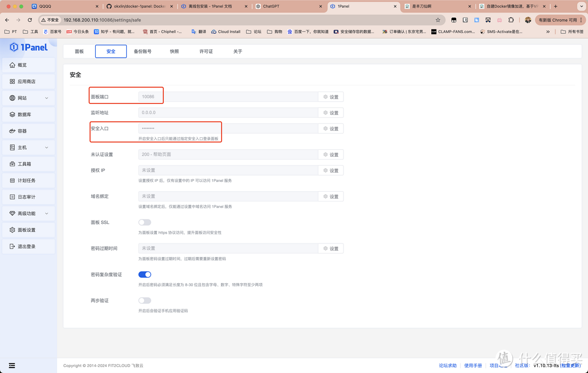Click the 日志审计 log audit icon
Image resolution: width=588 pixels, height=373 pixels.
(x=13, y=197)
